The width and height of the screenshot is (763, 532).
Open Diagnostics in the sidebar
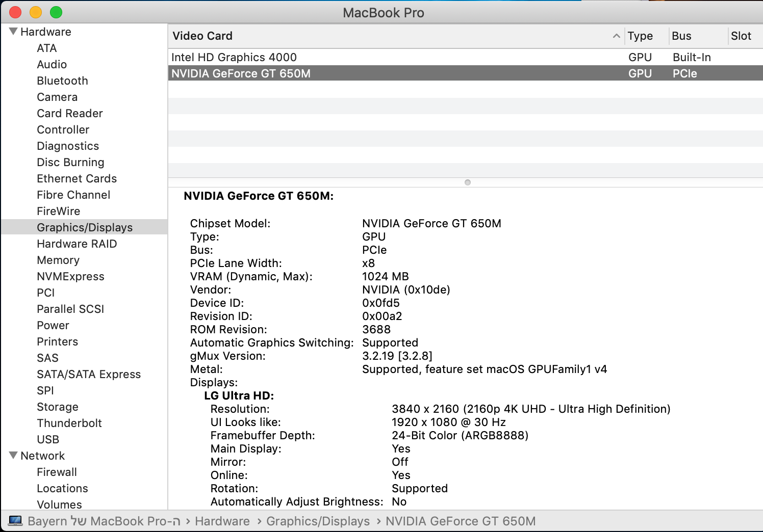coord(68,146)
